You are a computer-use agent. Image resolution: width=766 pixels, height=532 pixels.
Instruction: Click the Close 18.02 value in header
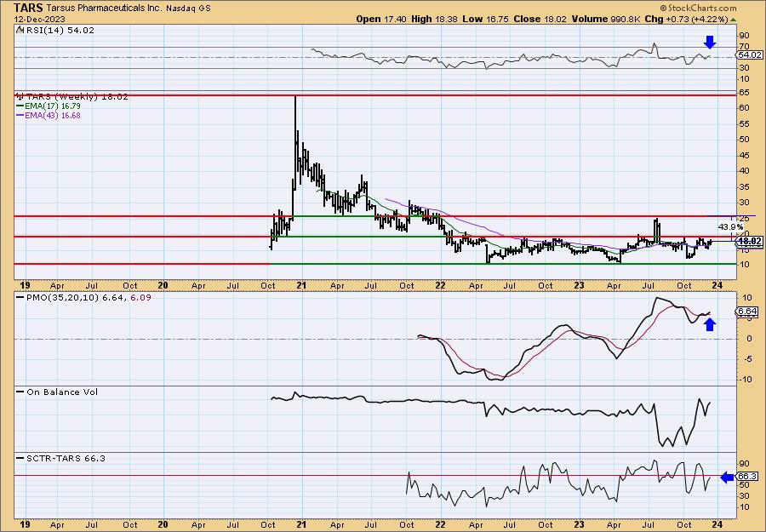click(x=540, y=19)
